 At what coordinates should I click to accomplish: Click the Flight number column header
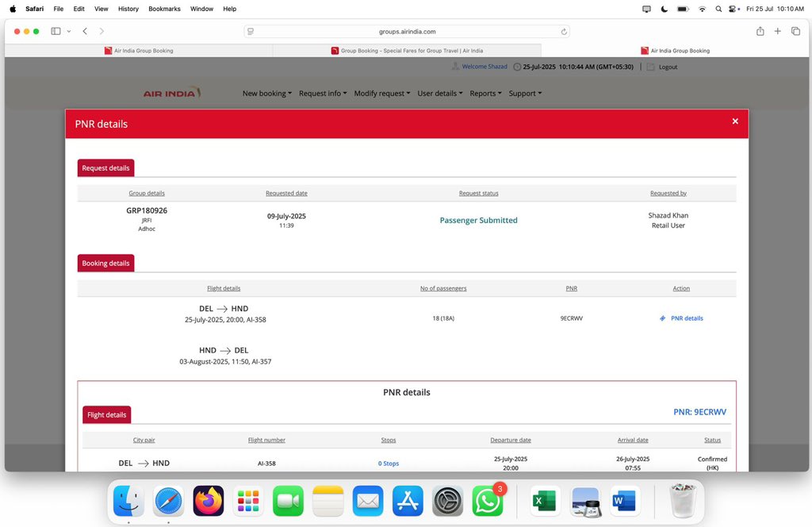click(x=266, y=440)
